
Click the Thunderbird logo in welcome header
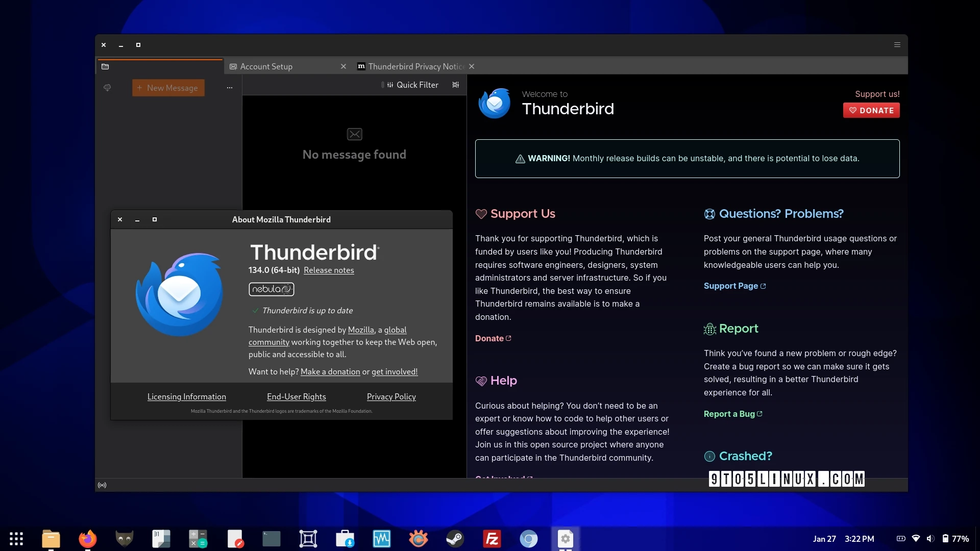coord(495,103)
